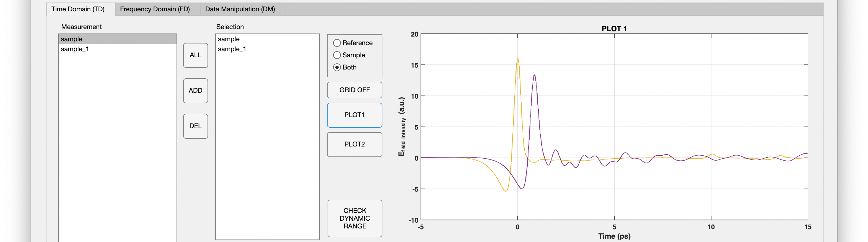Click the PLOT 1 chart title
Image resolution: width=868 pixels, height=242 pixels.
[x=614, y=29]
